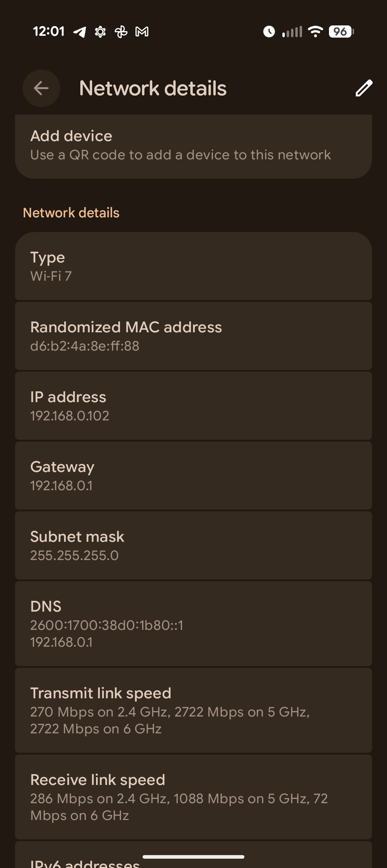
Task: Tap the pinwheel fan status icon
Action: [121, 32]
